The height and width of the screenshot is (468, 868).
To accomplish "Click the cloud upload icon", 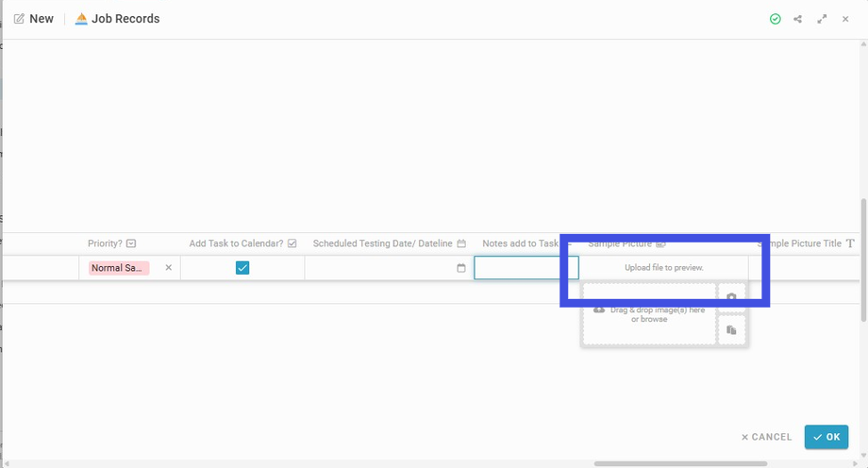I will (x=599, y=309).
